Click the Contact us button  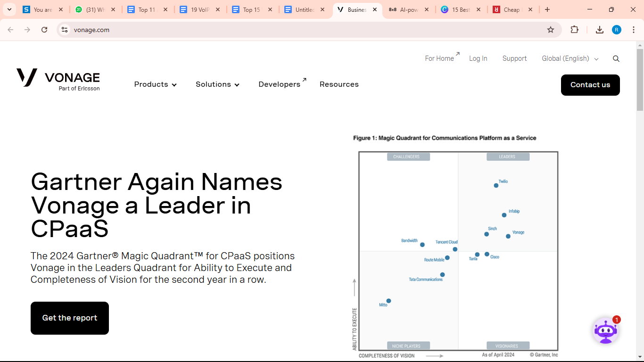pyautogui.click(x=590, y=85)
